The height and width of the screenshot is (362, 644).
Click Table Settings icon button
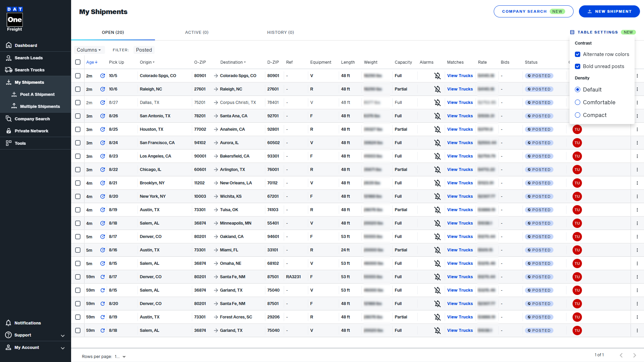point(572,32)
